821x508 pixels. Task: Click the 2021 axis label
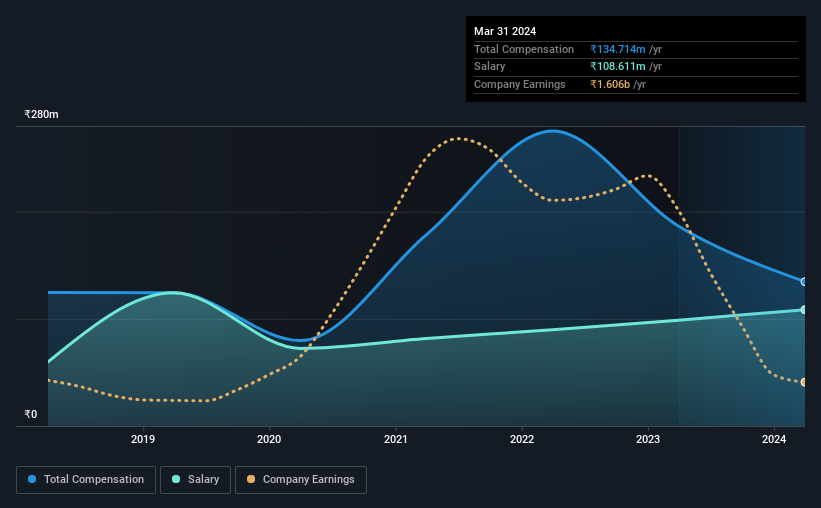click(x=395, y=439)
